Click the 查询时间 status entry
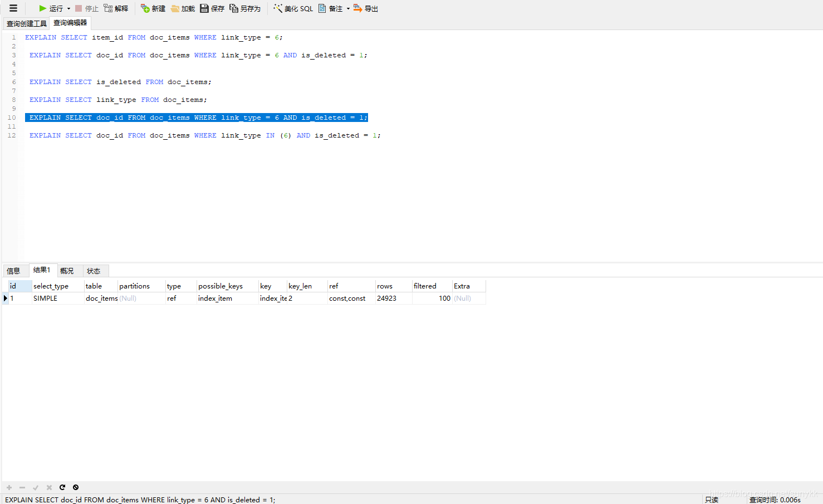Viewport: 823px width, 504px height. coord(775,500)
